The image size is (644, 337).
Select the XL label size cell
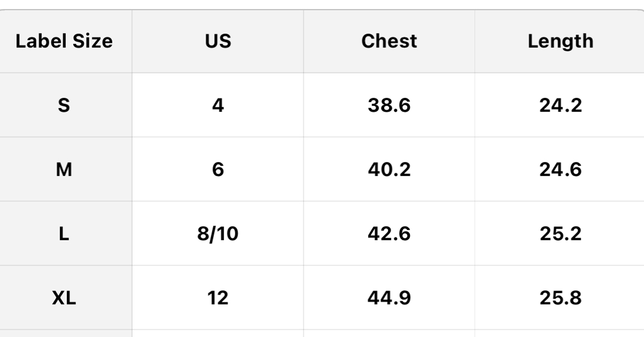pyautogui.click(x=64, y=297)
